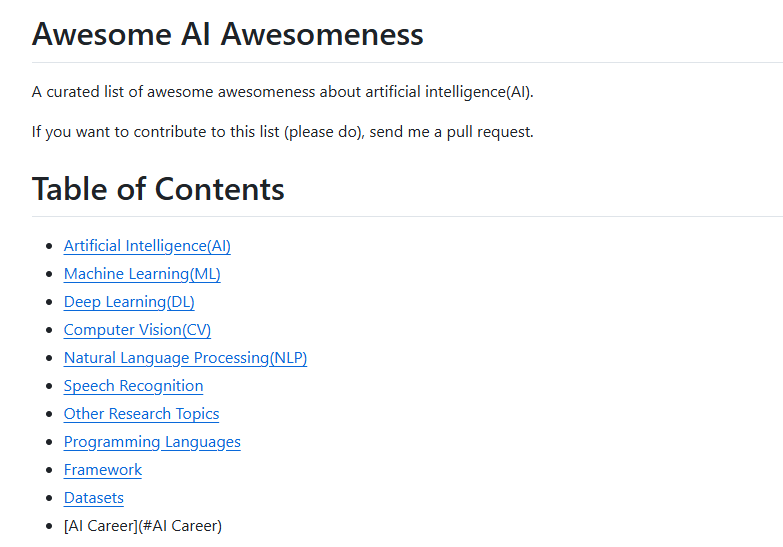783x547 pixels.
Task: Visit the Other Research Topics link
Action: tap(141, 414)
